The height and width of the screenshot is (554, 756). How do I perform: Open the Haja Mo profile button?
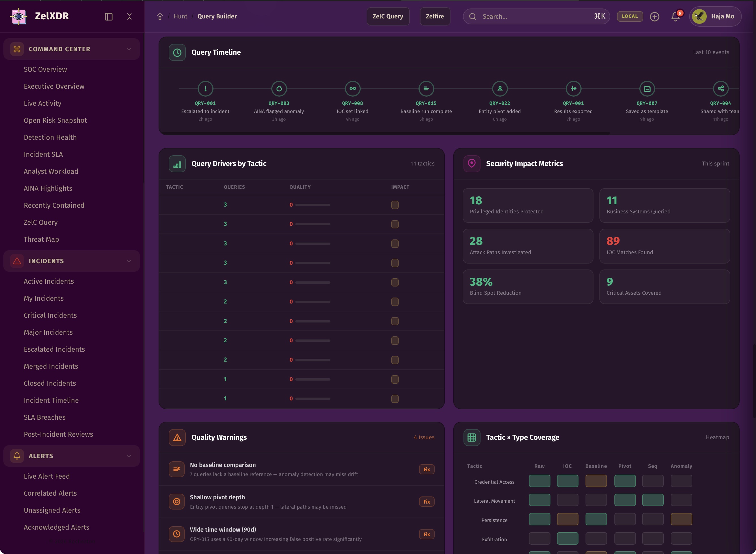(715, 16)
